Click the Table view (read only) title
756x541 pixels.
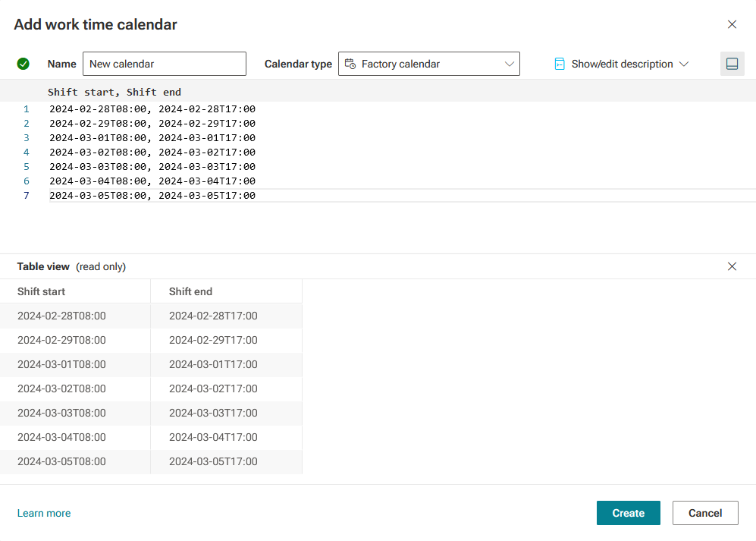click(71, 266)
